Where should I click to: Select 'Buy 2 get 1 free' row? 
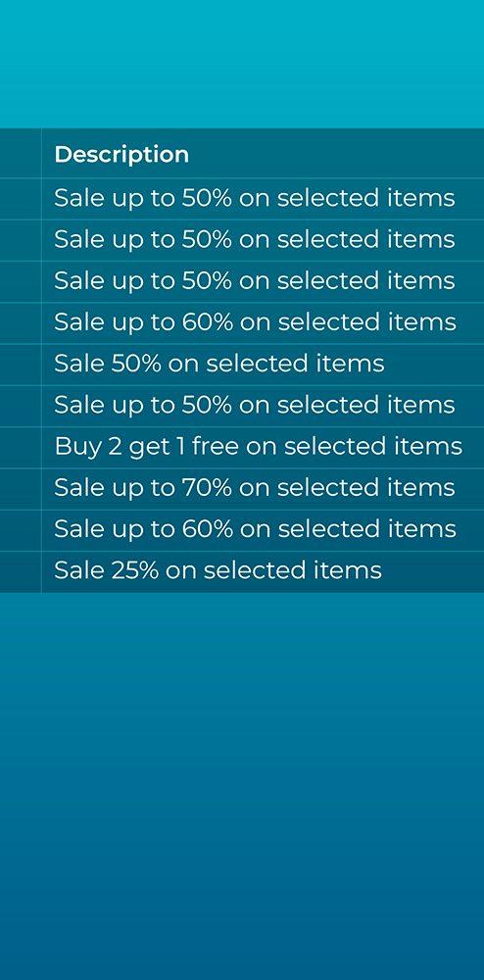coord(263,448)
